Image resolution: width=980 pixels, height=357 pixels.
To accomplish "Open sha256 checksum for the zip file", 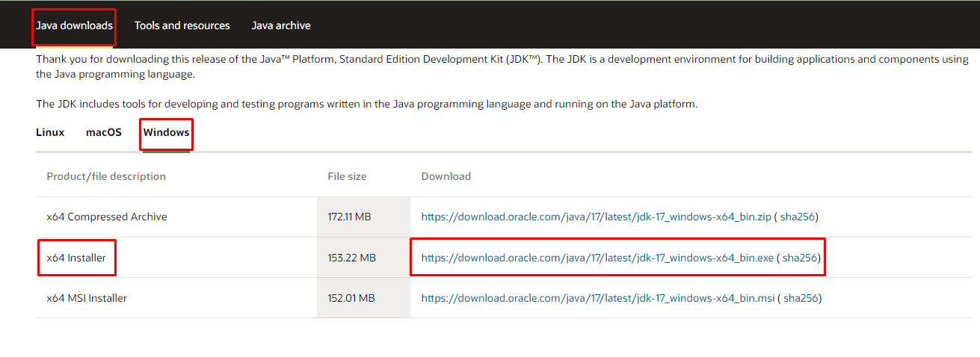I will point(798,217).
